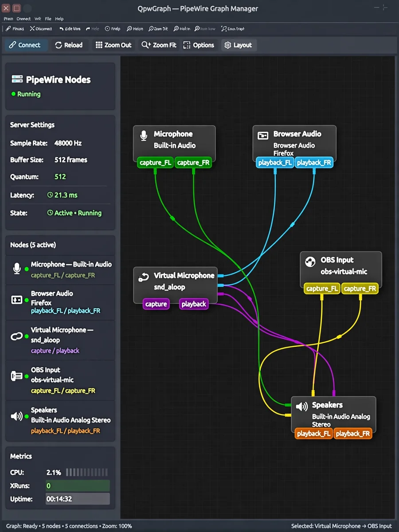Click the round icon on the OBS Input graph node
Image resolution: width=399 pixels, height=532 pixels.
coord(311,262)
